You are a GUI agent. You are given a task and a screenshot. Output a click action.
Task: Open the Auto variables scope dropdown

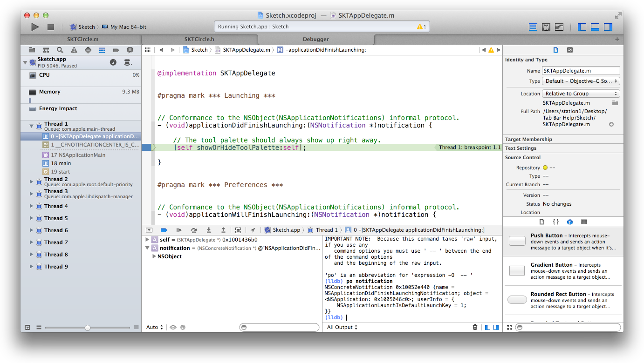155,327
